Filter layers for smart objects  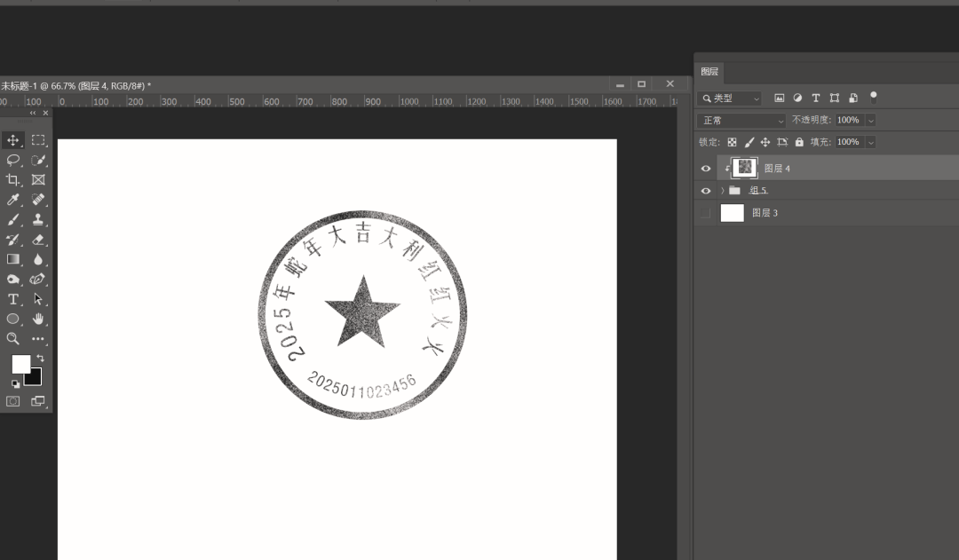tap(853, 98)
